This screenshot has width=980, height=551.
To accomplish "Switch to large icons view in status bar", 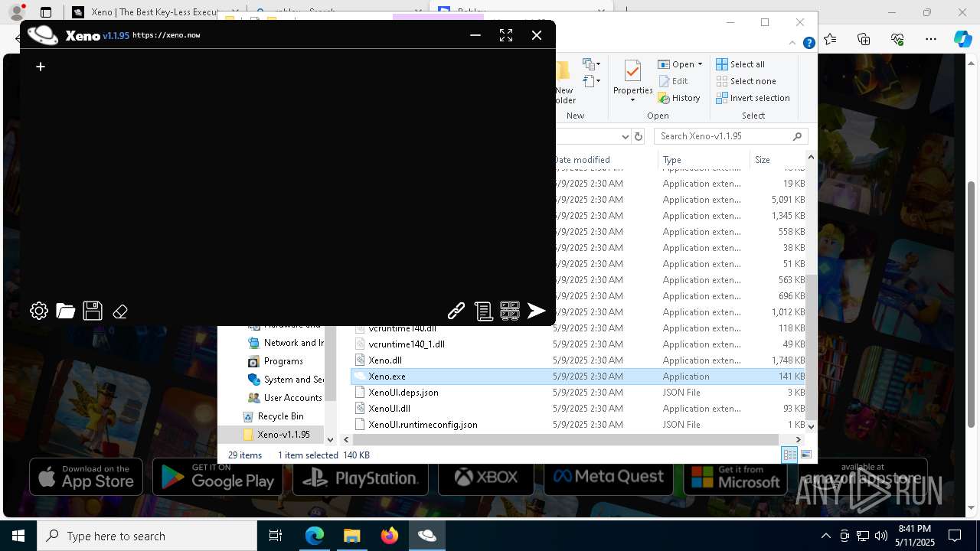I will tap(805, 455).
